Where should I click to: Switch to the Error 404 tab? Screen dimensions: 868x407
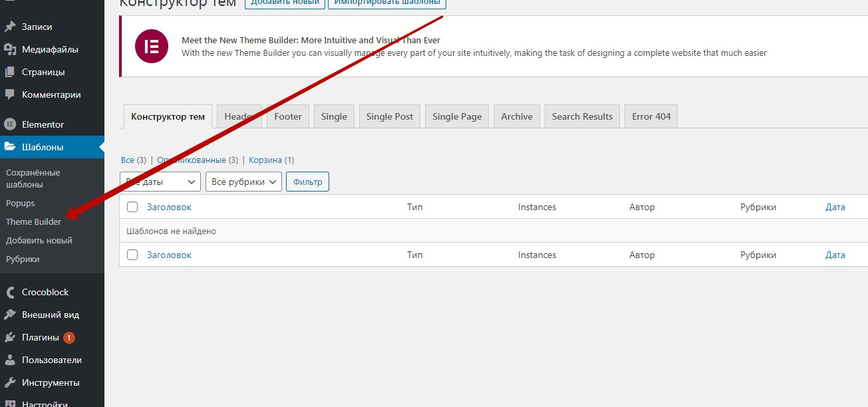coord(651,116)
